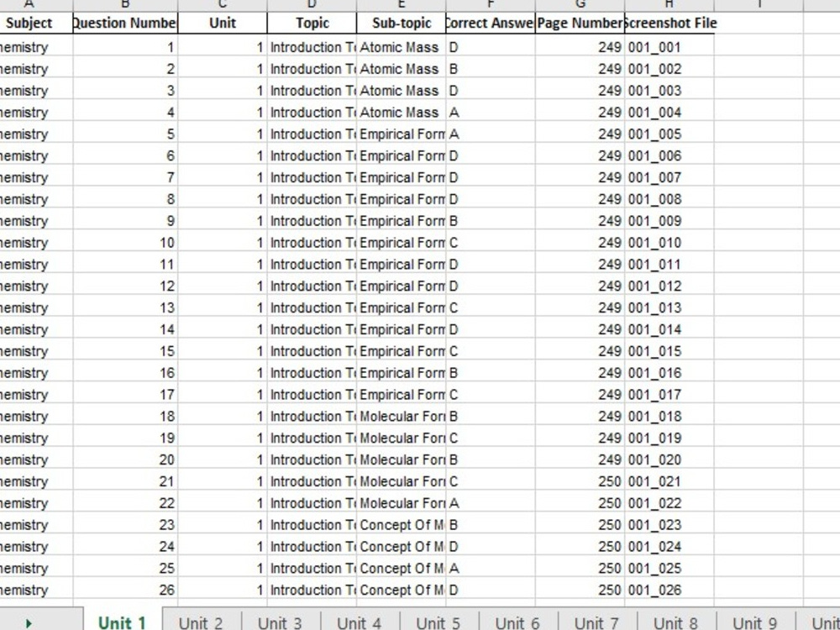Select Introduction topic cell in question 17 row
This screenshot has height=630, width=840.
click(312, 394)
